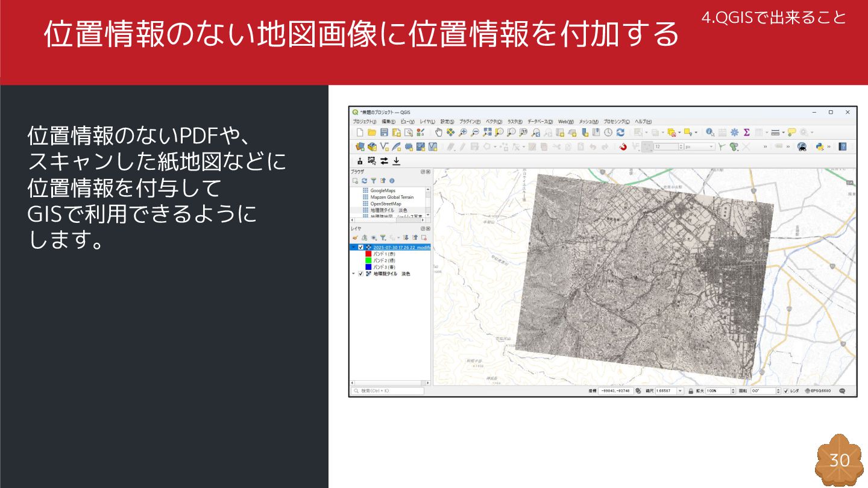Open the 縮尺 scale dropdown
Image resolution: width=868 pixels, height=488 pixels.
680,391
